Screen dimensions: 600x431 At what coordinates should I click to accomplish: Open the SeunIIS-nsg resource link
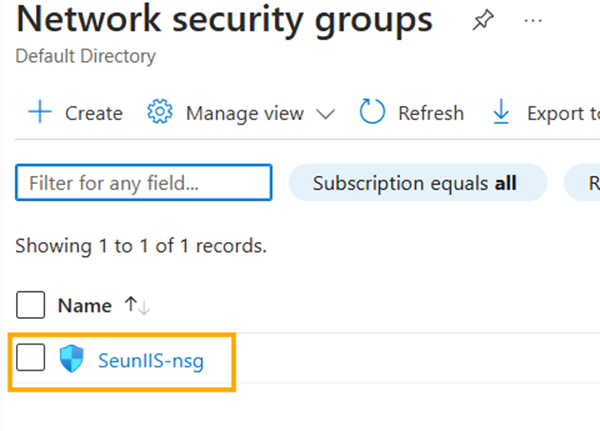pos(151,360)
